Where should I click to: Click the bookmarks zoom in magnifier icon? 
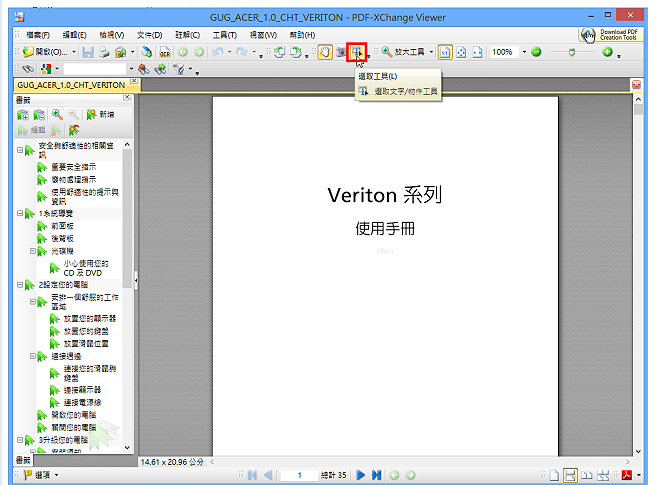pos(57,114)
